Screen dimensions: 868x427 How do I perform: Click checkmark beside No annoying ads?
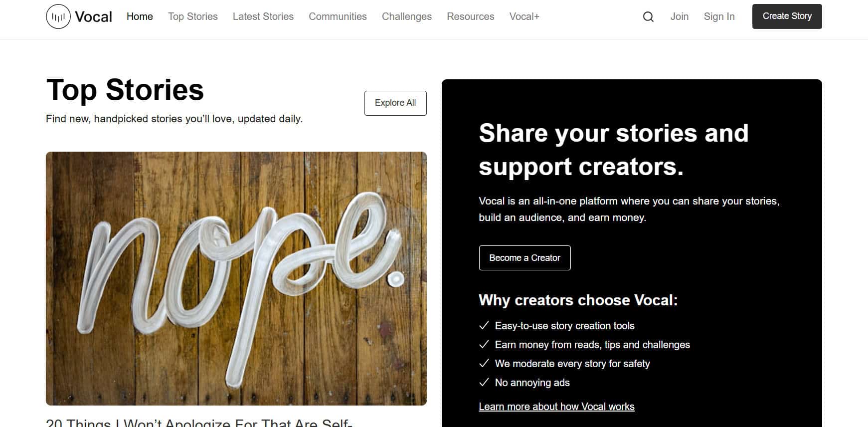click(484, 383)
